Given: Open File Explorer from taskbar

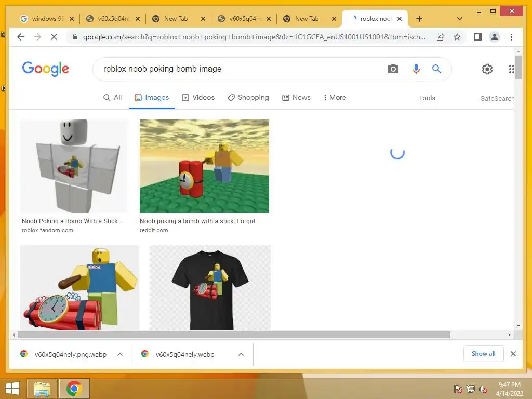Looking at the screenshot, I should (x=42, y=389).
